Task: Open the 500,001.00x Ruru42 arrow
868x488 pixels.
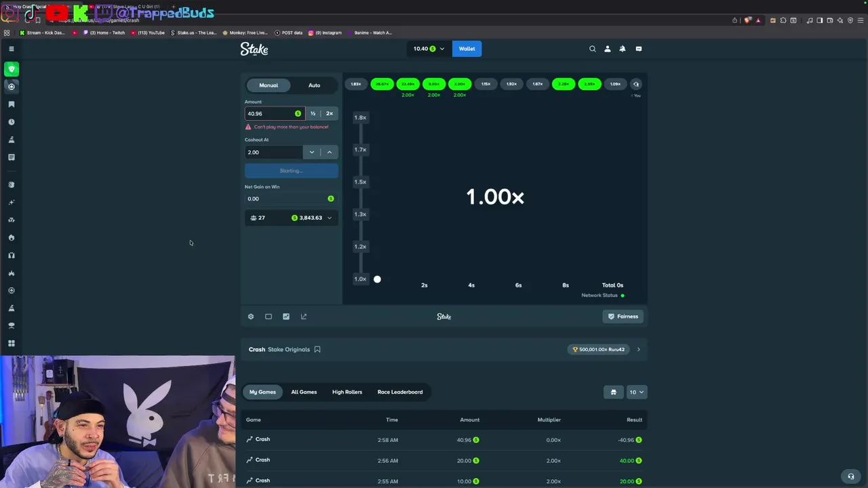Action: click(x=638, y=350)
